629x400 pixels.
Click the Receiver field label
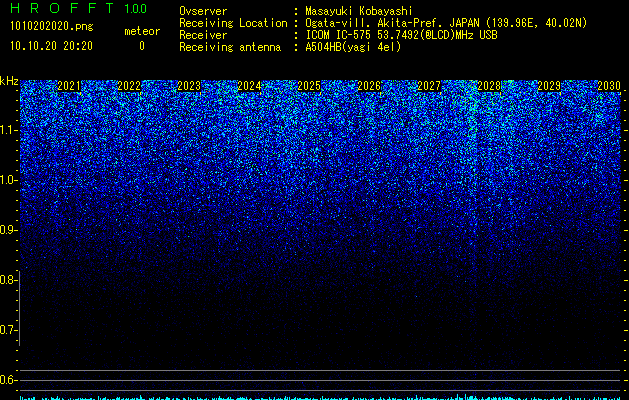coord(203,35)
